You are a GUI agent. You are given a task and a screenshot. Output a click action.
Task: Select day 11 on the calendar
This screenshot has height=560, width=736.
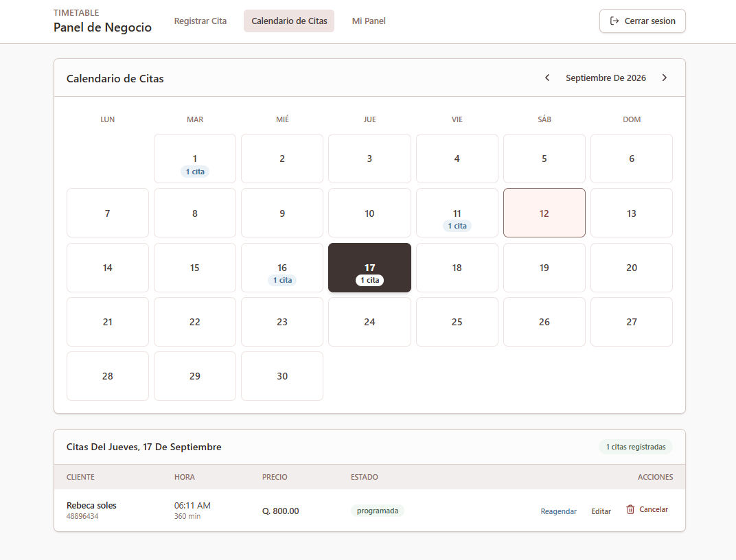[x=457, y=213]
